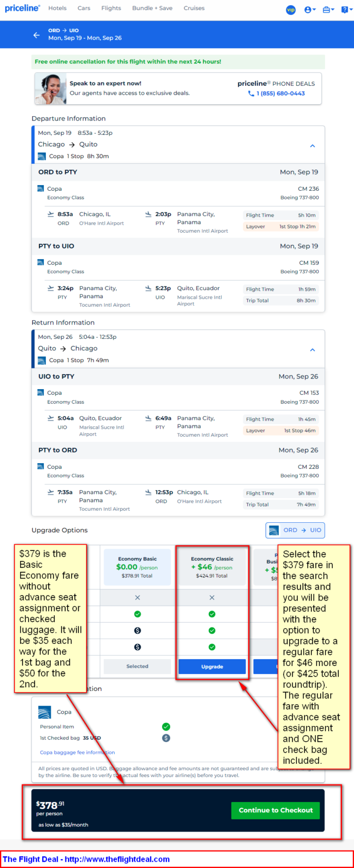Go back using the left arrow
Image resolution: width=354 pixels, height=868 pixels.
pyautogui.click(x=36, y=35)
